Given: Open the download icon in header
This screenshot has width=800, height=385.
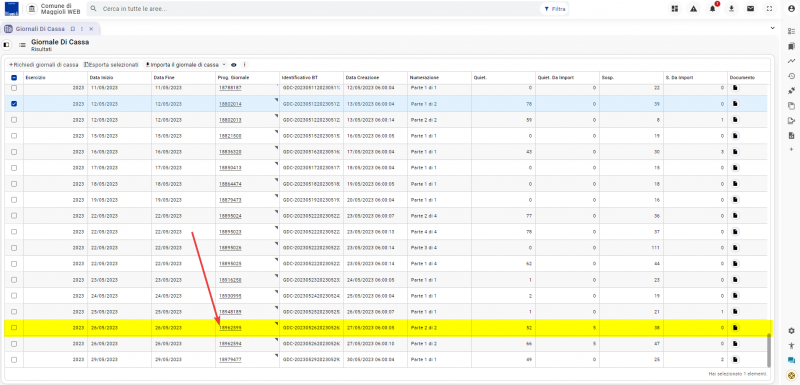Looking at the screenshot, I should (732, 9).
